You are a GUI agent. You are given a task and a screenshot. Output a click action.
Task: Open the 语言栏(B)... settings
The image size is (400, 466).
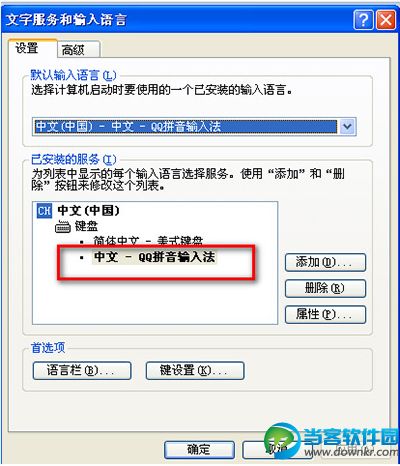(82, 371)
